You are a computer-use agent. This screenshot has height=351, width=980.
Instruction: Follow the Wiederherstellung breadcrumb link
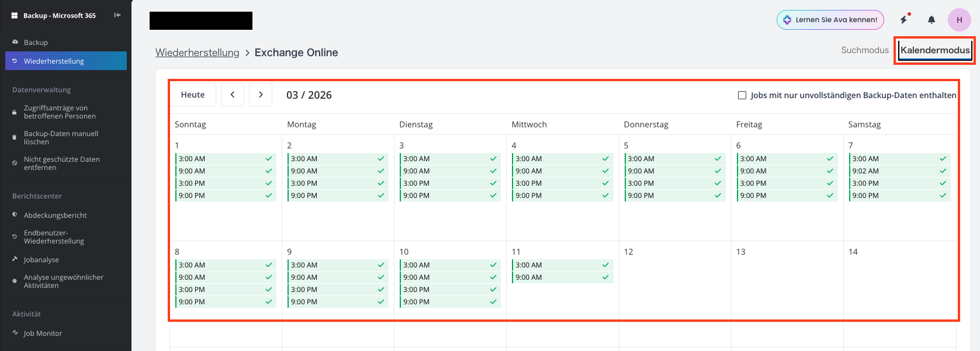198,53
